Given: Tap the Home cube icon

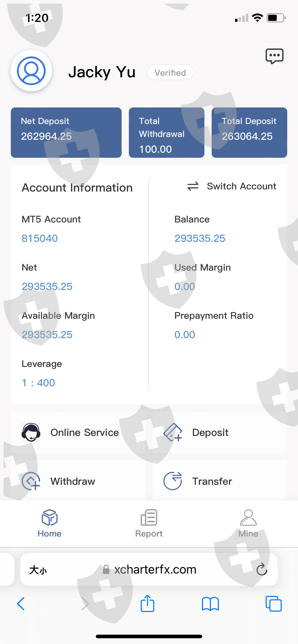Looking at the screenshot, I should (x=50, y=517).
